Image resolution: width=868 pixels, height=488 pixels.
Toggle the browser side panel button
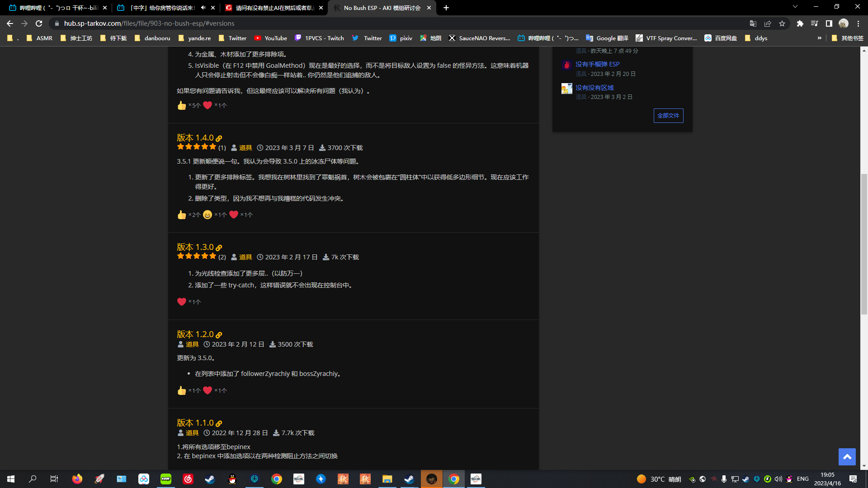829,23
